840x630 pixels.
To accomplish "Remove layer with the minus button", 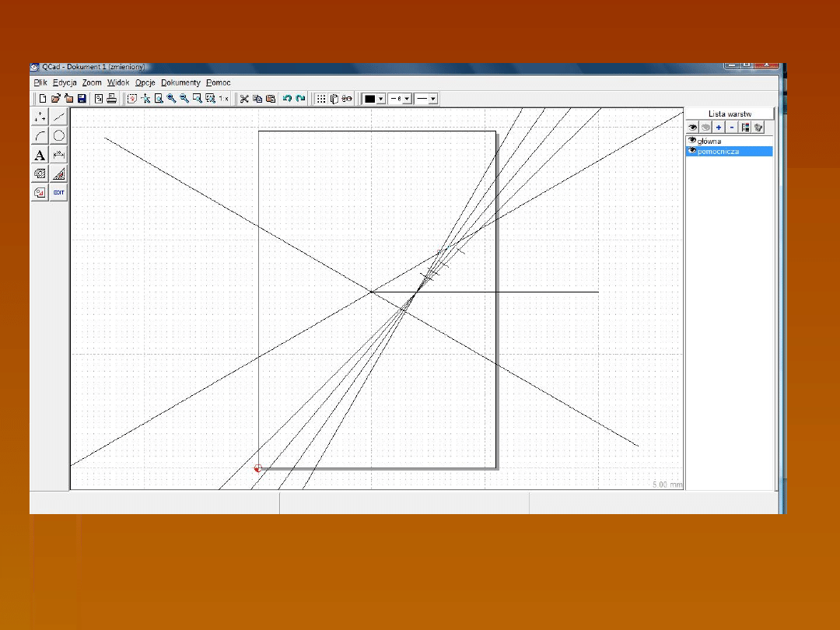I will click(731, 127).
